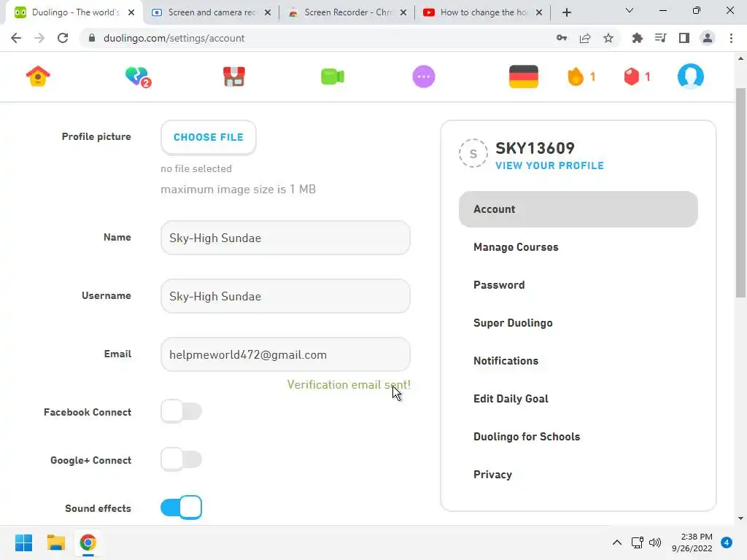747x560 pixels.
Task: Open the notification badge showing 4
Action: coord(727,542)
